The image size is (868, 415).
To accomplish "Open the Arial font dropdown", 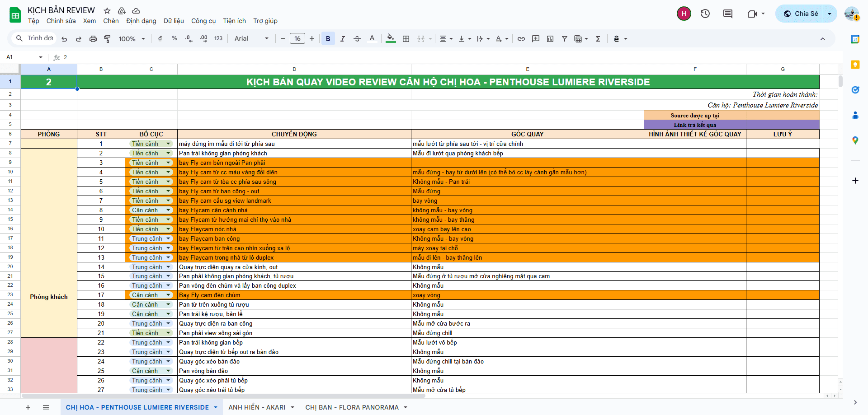I will pos(251,39).
